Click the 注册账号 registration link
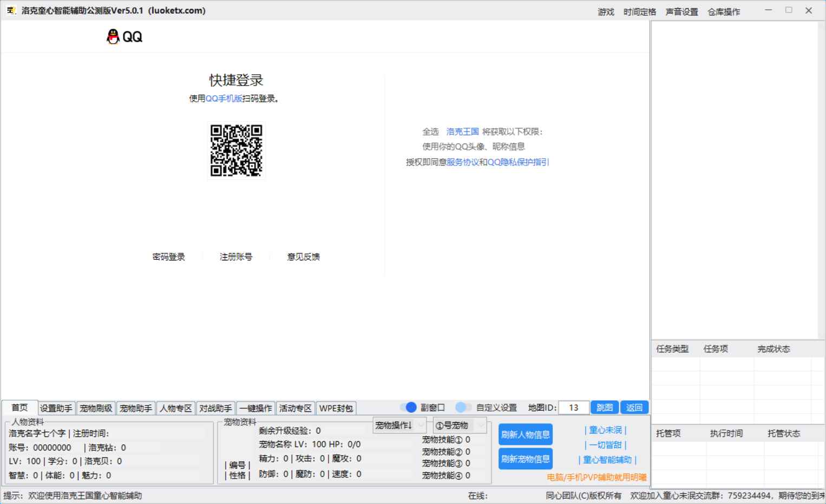 [x=235, y=256]
